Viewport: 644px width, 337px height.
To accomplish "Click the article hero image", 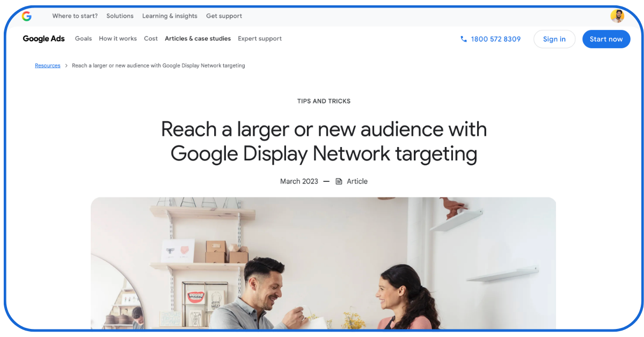I will click(x=323, y=263).
